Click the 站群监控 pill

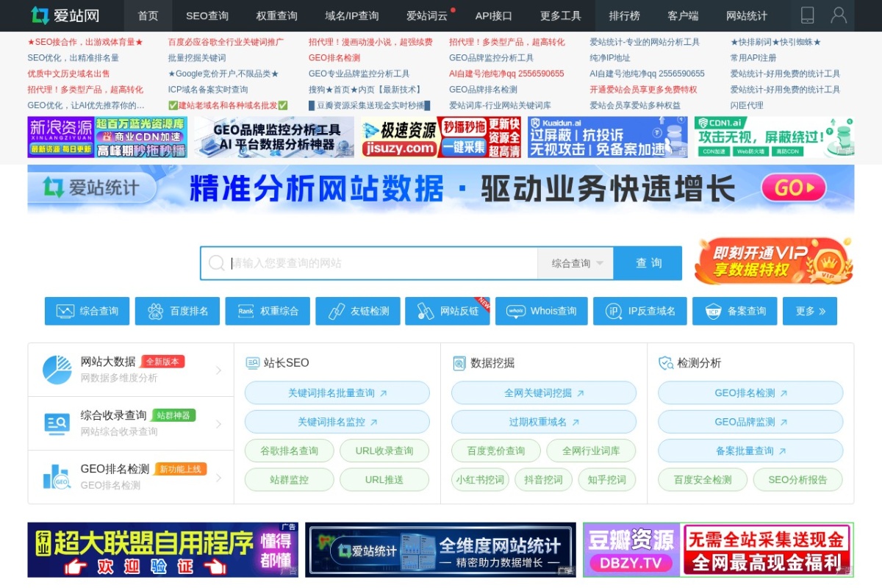[290, 479]
